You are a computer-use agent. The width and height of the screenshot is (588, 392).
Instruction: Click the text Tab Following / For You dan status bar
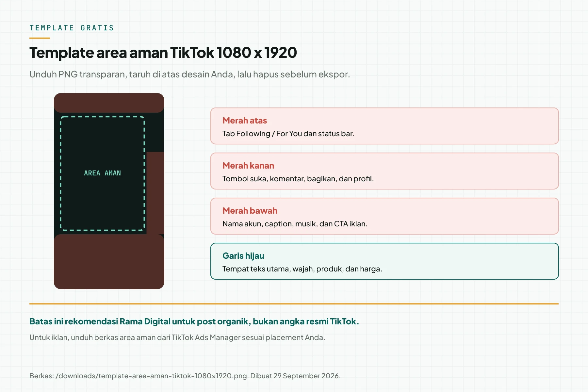click(x=288, y=134)
